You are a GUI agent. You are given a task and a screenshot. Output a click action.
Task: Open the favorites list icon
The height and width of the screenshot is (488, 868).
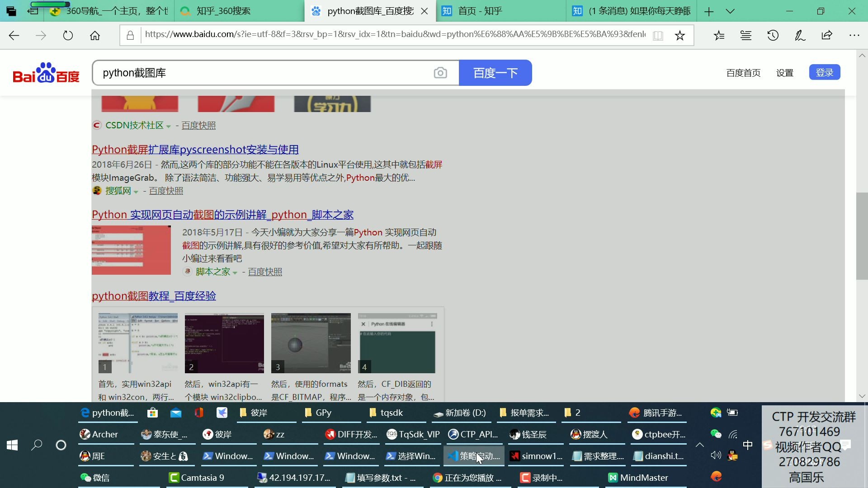pos(719,35)
